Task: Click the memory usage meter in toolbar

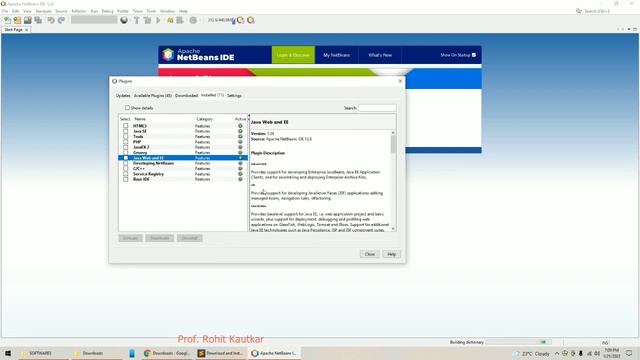Action: point(220,20)
